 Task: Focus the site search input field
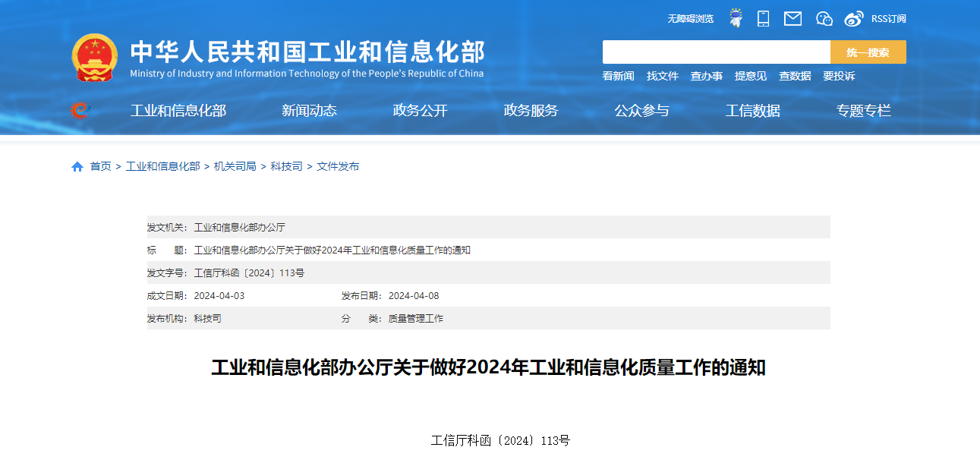pyautogui.click(x=716, y=52)
